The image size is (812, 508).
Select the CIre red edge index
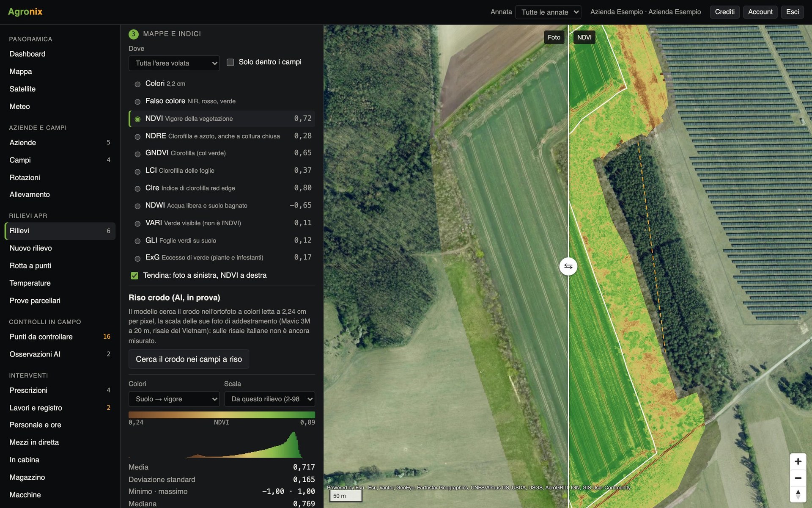[137, 189]
